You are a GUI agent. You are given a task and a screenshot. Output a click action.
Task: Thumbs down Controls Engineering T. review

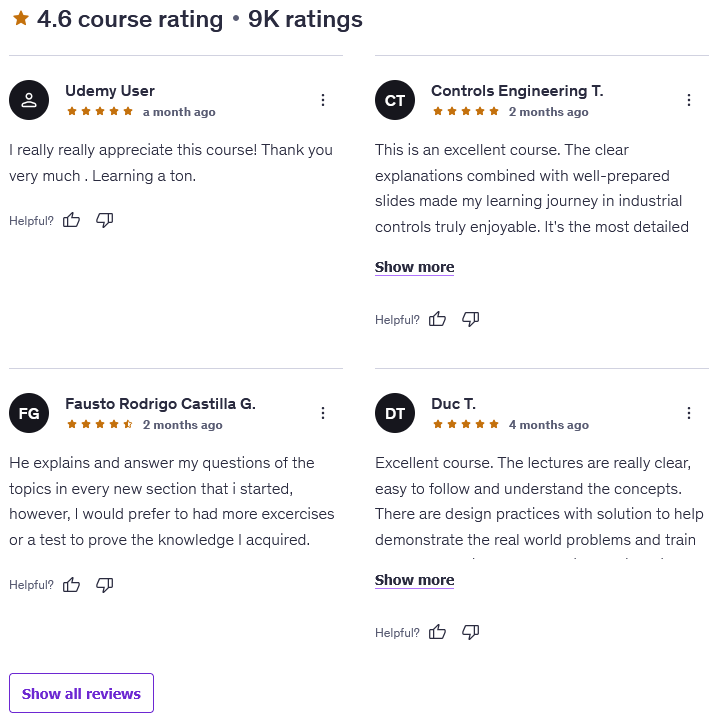click(471, 319)
